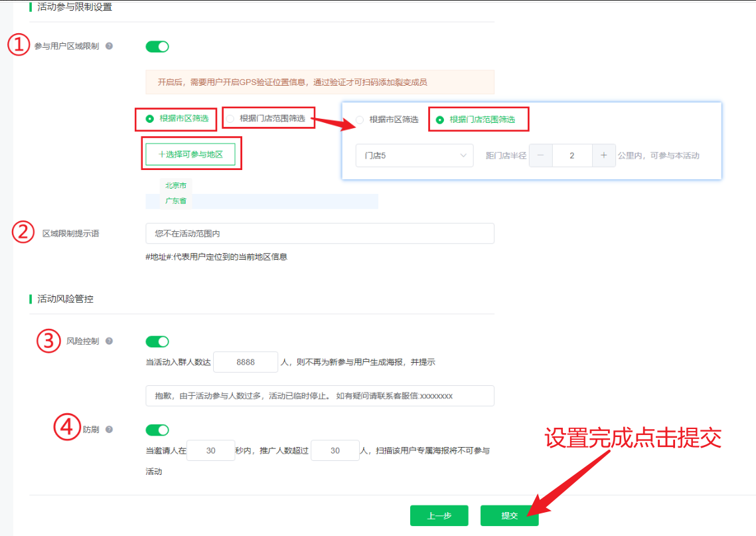756x536 pixels.
Task: Click the 30 seconds invite interval field
Action: pos(210,450)
